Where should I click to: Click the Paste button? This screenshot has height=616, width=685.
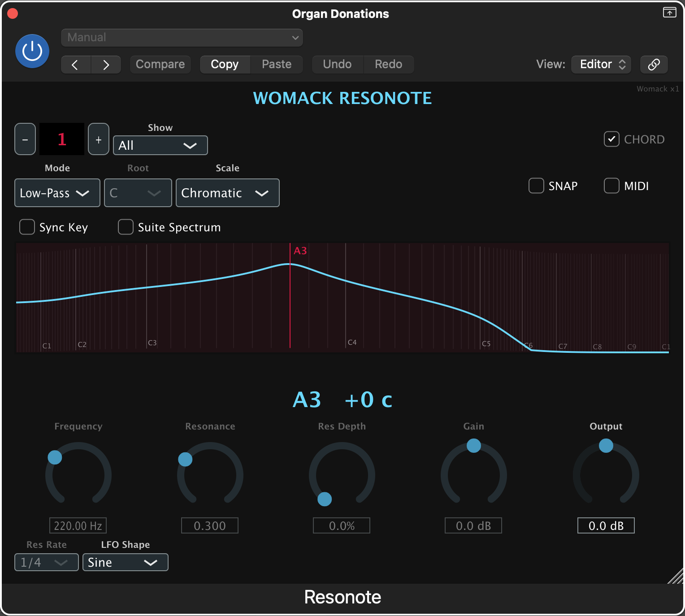point(277,65)
